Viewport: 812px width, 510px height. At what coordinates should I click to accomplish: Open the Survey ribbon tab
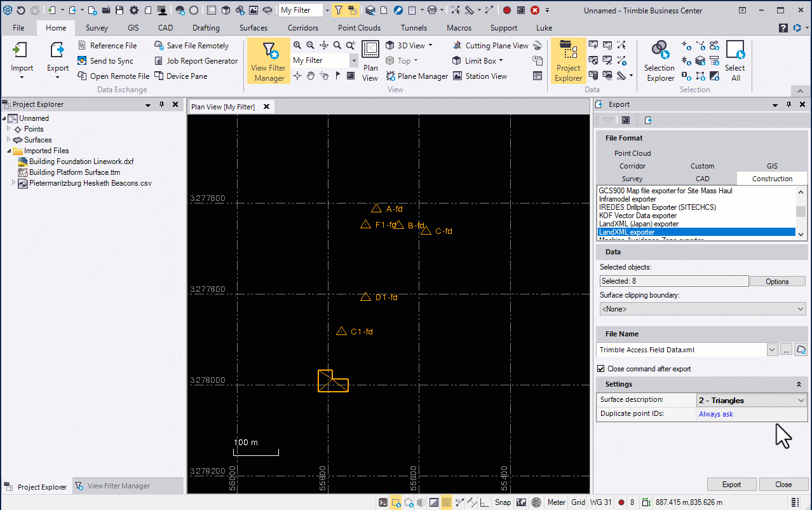(97, 28)
